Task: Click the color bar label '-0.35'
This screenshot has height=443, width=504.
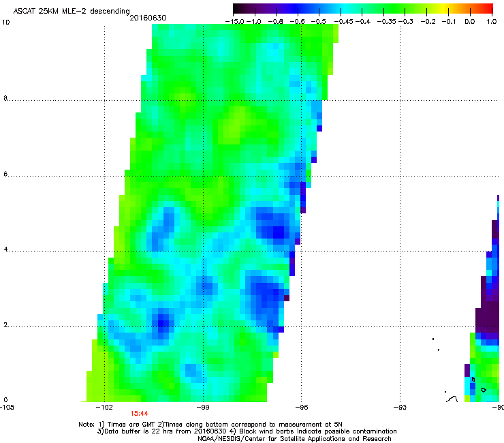Action: [x=387, y=22]
